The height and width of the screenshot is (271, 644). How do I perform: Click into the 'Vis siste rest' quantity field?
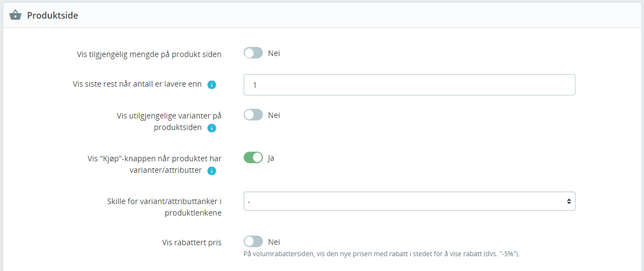(x=410, y=84)
